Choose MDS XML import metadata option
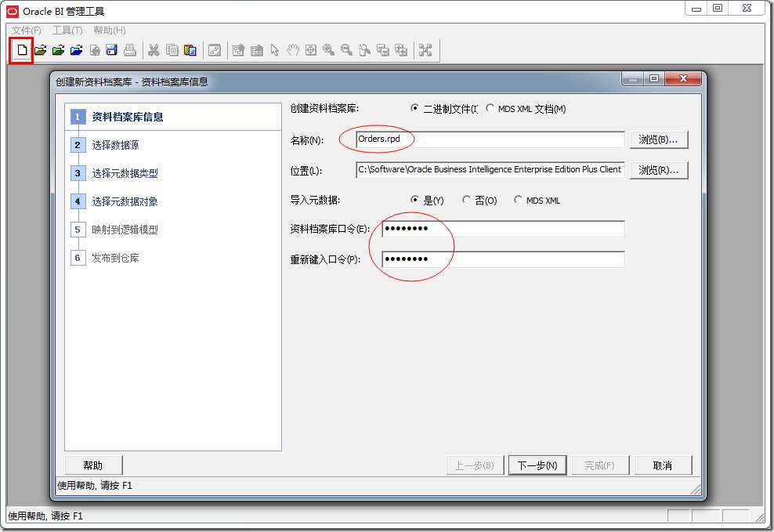 pos(518,200)
